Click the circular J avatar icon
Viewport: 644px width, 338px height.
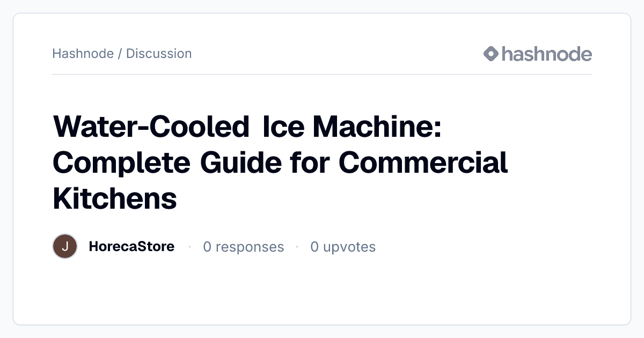65,247
